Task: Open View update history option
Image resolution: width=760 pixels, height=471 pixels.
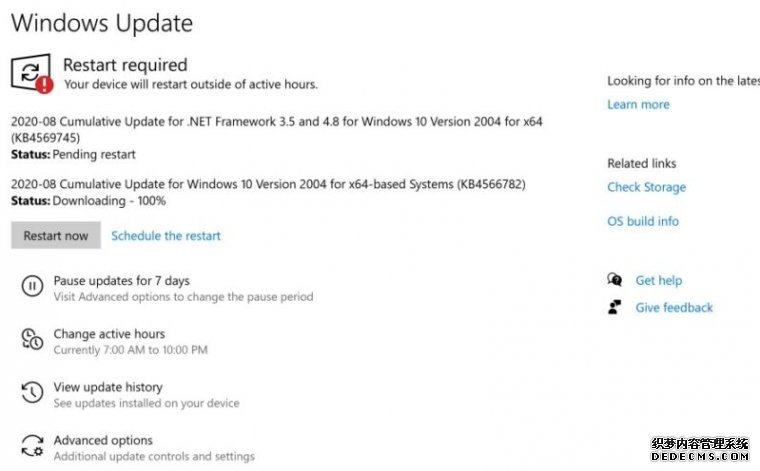Action: click(x=108, y=387)
